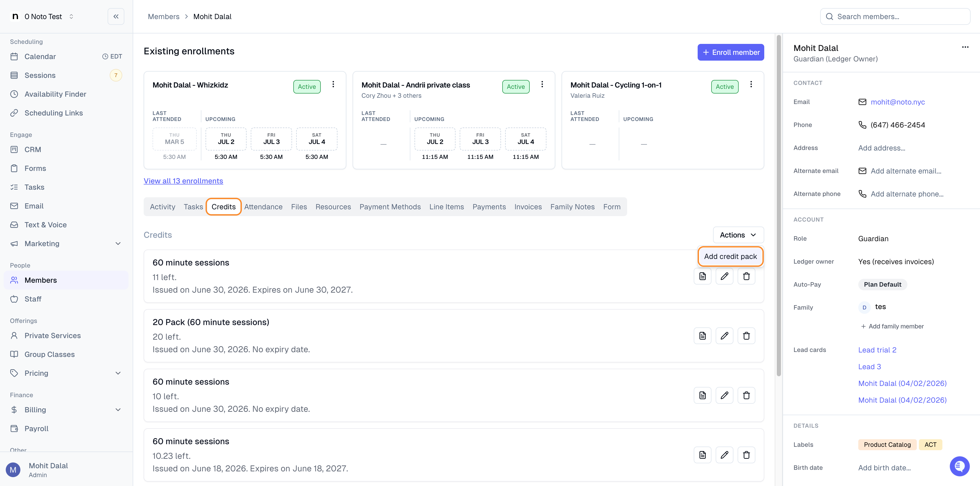The height and width of the screenshot is (486, 980).
Task: Collapse the sidebar with the double-chevron icon
Action: 116,16
